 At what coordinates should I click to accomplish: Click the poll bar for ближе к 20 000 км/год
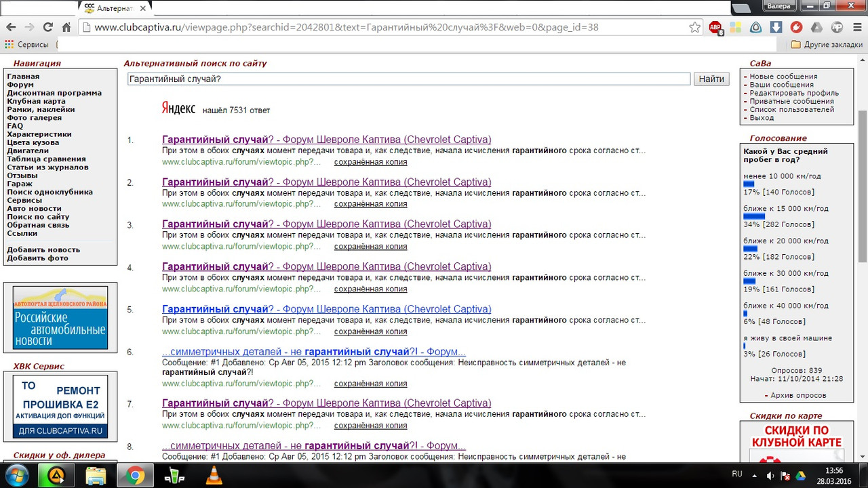(750, 249)
